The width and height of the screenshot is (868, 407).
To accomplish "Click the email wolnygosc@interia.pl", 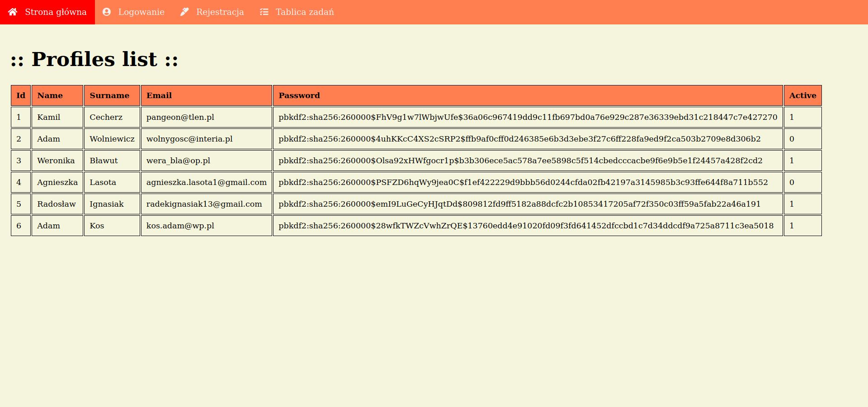I will pos(207,139).
